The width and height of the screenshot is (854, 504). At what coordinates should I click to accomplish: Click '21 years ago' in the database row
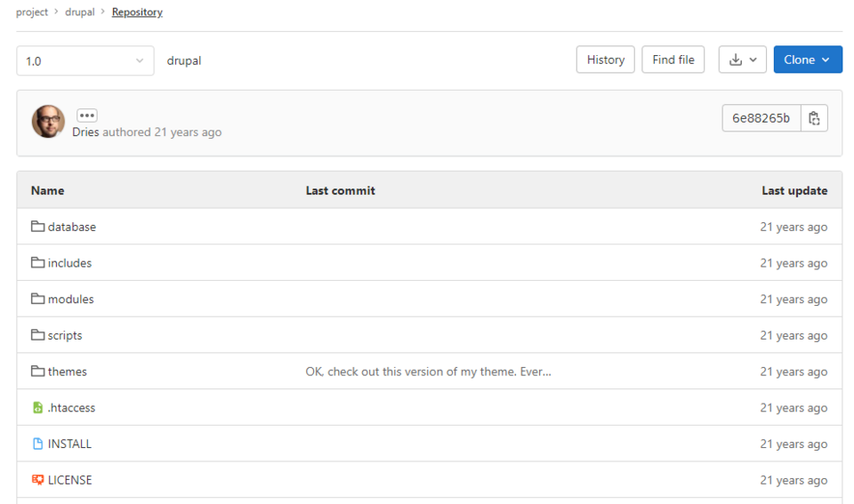794,227
